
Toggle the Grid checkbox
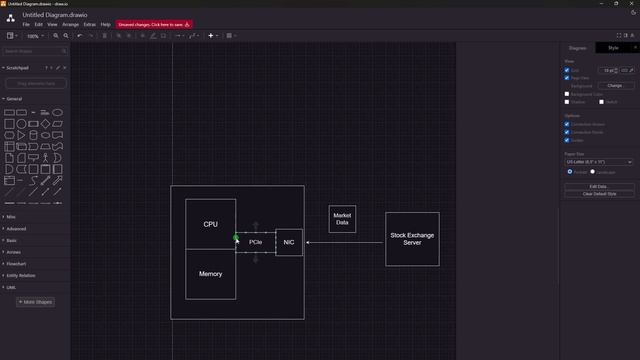coord(567,70)
